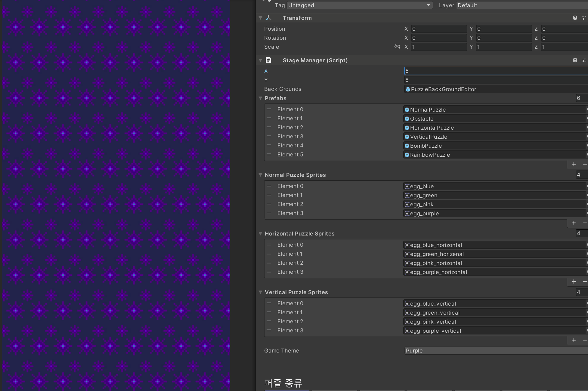Collapse Horizontal Puzzle Sprites foldout

261,234
